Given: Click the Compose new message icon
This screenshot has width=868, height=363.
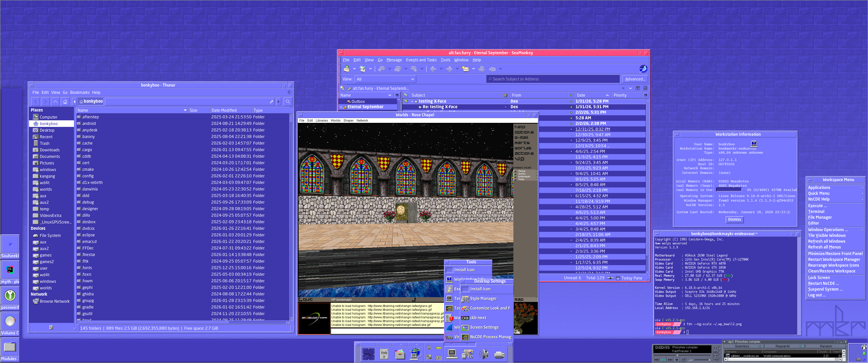Looking at the screenshot, I should coord(362,69).
